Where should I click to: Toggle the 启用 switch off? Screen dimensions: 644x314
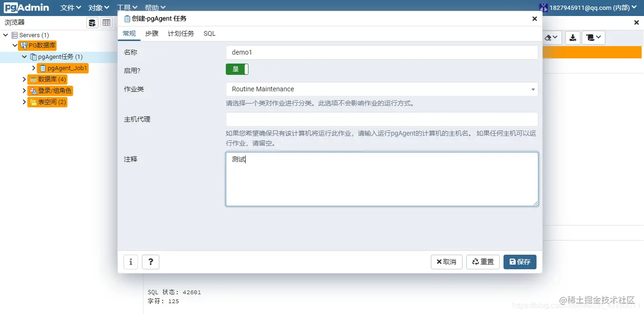coord(237,69)
